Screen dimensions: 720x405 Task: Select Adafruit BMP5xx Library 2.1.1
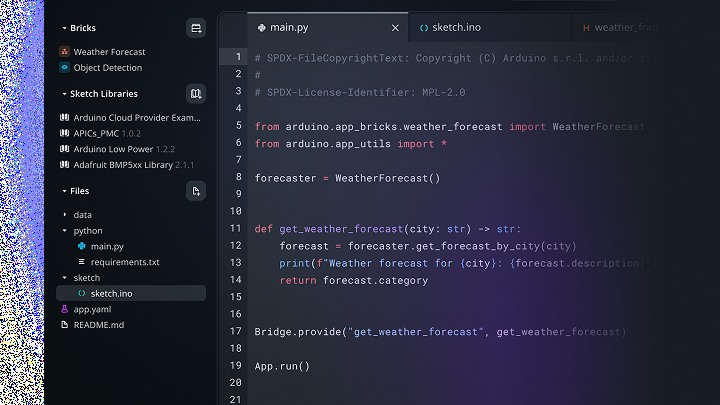tap(134, 164)
